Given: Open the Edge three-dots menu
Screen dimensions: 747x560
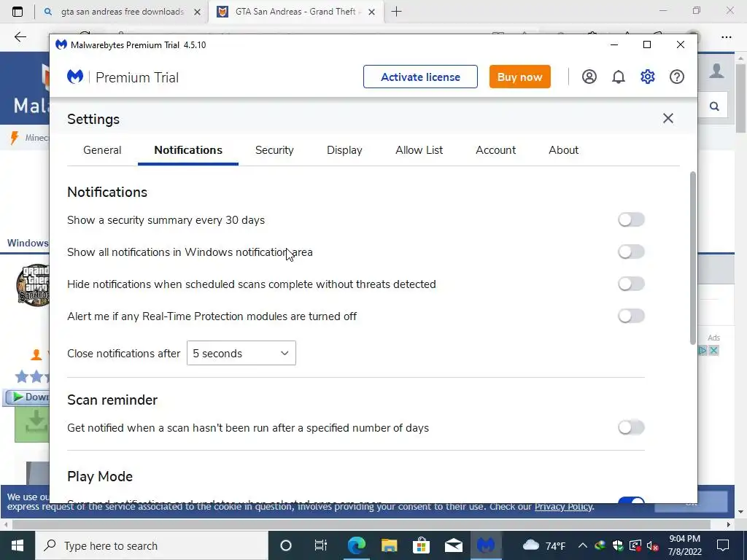Looking at the screenshot, I should (x=726, y=36).
